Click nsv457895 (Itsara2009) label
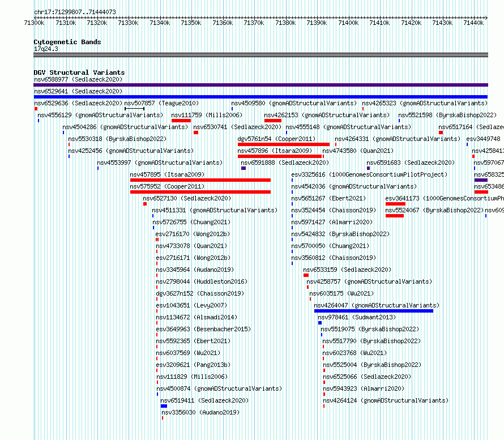504x440 pixels. [167, 174]
